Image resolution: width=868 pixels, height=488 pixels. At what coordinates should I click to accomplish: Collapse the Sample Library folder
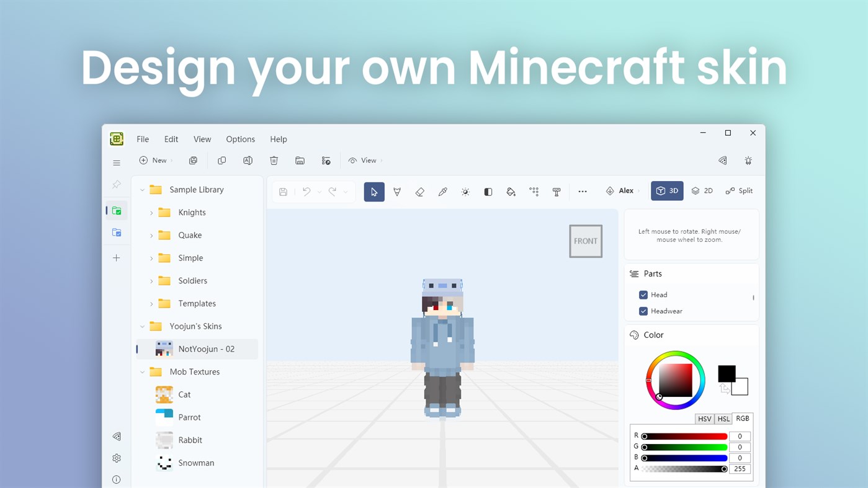(x=142, y=190)
